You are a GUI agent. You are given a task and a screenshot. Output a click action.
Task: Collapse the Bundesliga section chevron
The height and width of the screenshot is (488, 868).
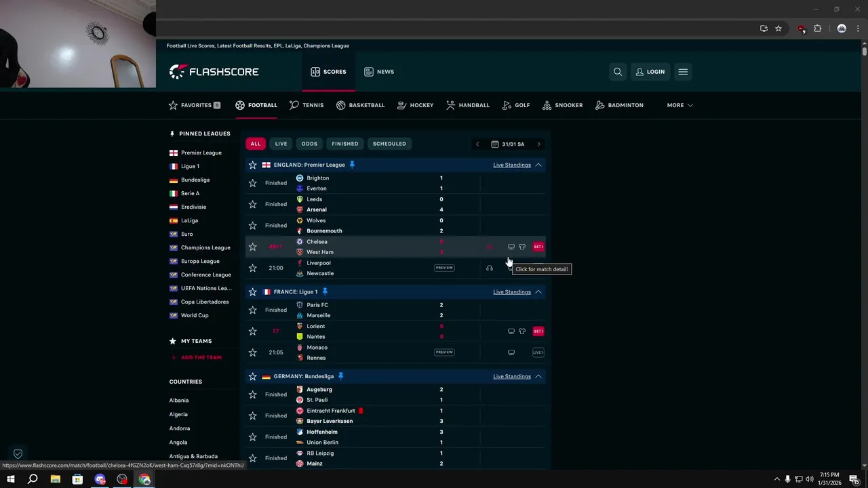(538, 376)
